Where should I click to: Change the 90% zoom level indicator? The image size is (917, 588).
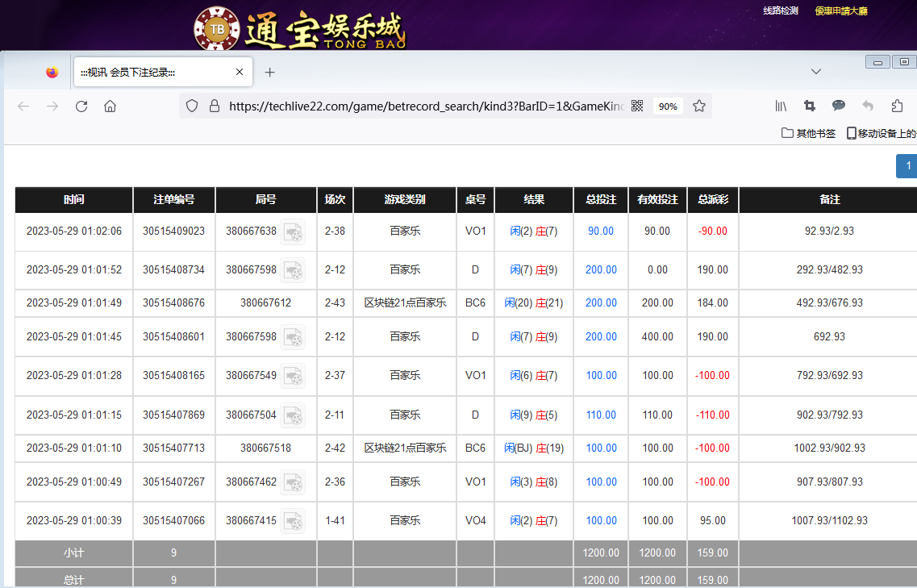(668, 106)
